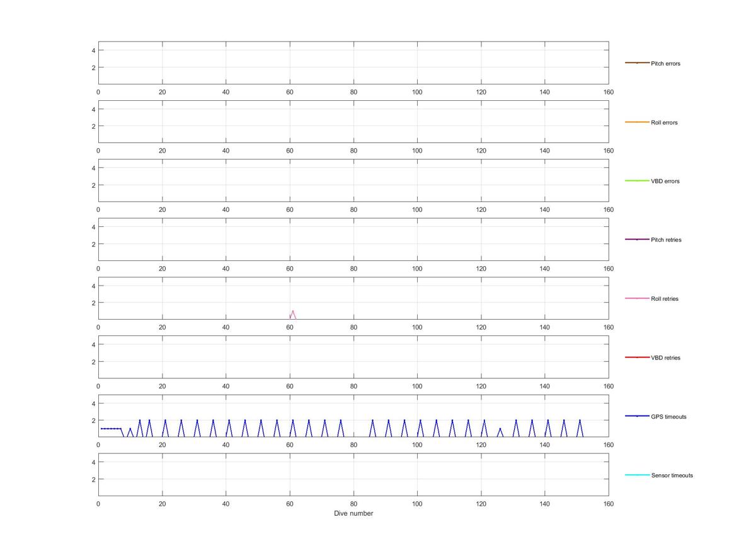Image resolution: width=756 pixels, height=558 pixels.
Task: Select the green VBD errors legend line
Action: coord(637,181)
